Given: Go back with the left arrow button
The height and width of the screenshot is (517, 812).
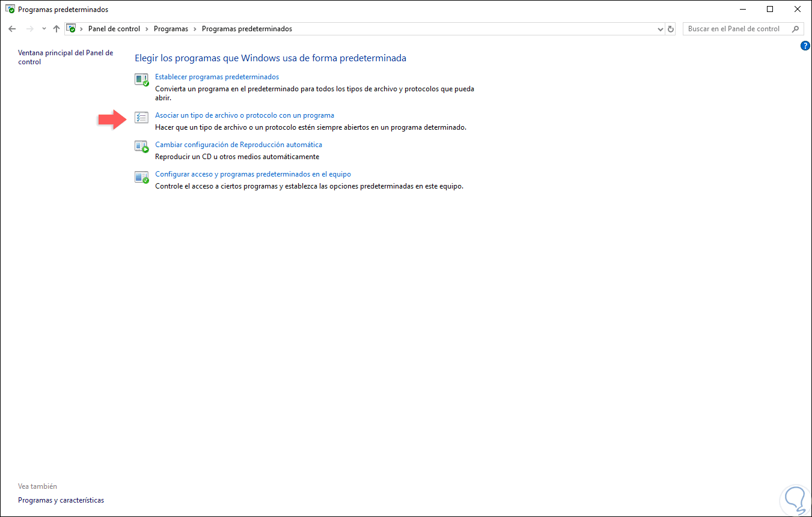Looking at the screenshot, I should [x=12, y=29].
